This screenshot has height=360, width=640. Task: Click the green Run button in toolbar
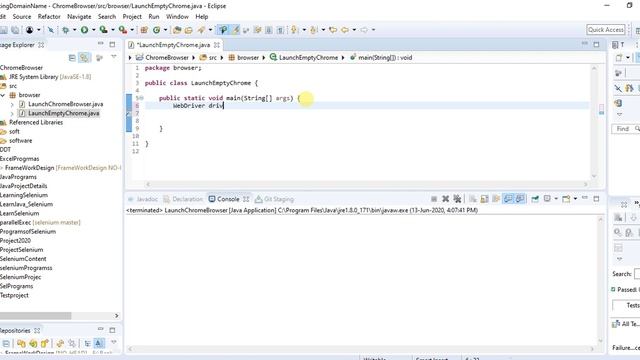[x=84, y=30]
